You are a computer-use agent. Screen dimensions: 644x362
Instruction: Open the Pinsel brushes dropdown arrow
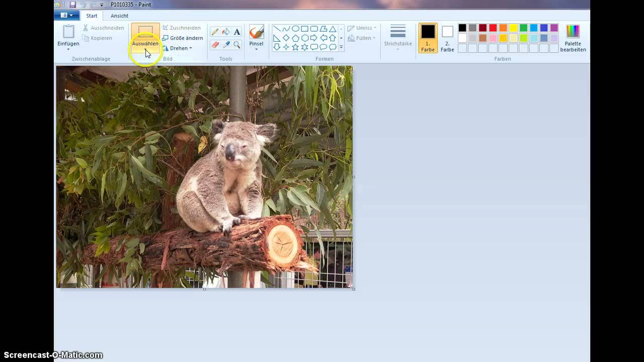pos(256,49)
